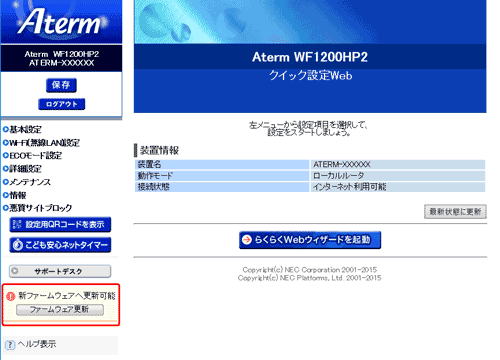Click the red firmware alert icon

click(x=11, y=296)
